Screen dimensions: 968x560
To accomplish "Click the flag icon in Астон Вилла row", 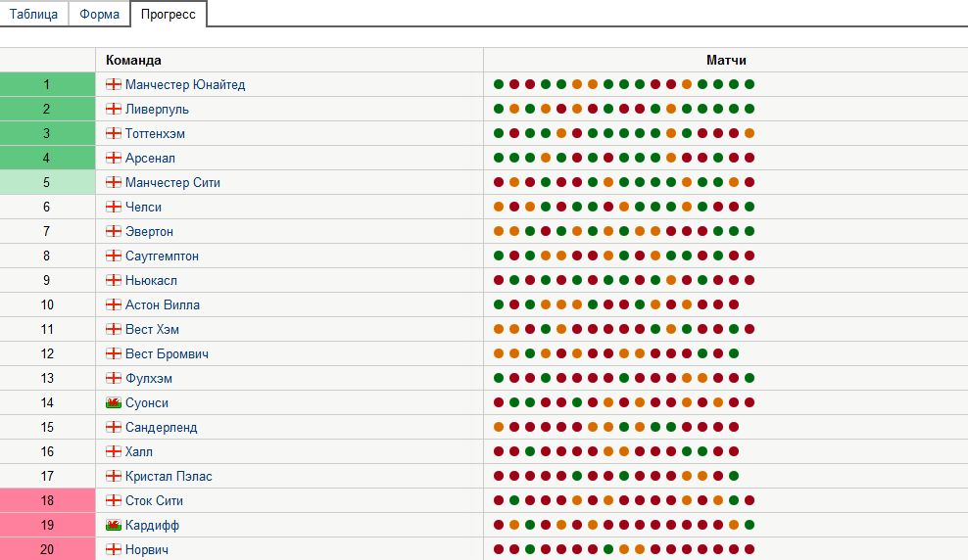I will (114, 304).
